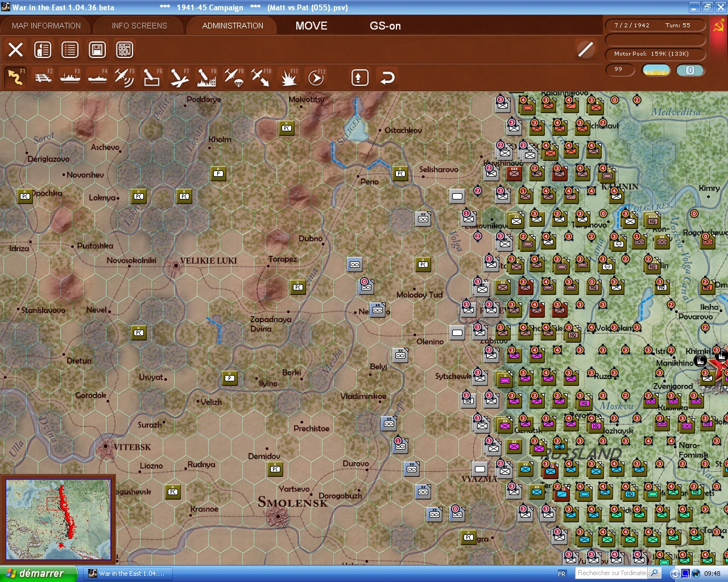
Task: Click the Molodoy Tud town label
Action: point(419,294)
